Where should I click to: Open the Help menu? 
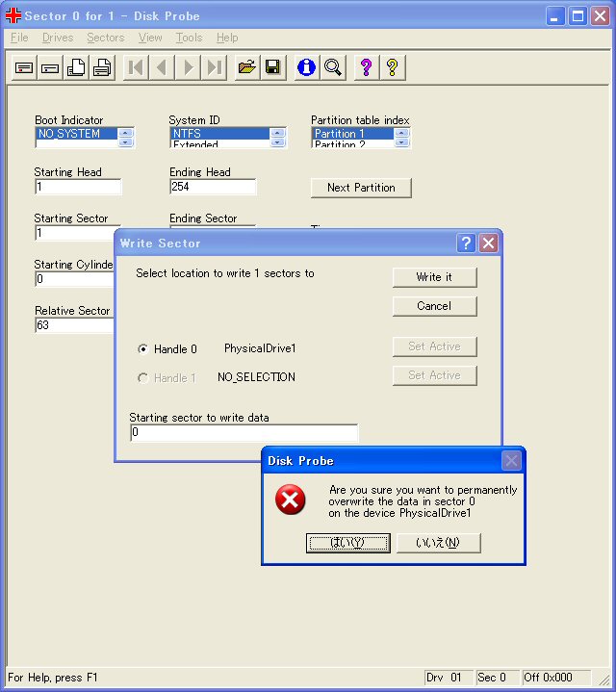[x=227, y=38]
